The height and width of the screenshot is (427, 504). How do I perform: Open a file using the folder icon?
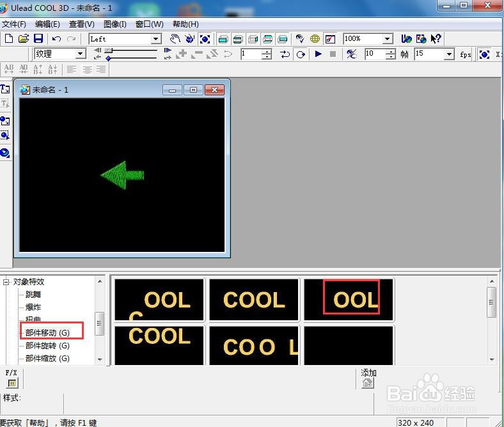(x=24, y=39)
